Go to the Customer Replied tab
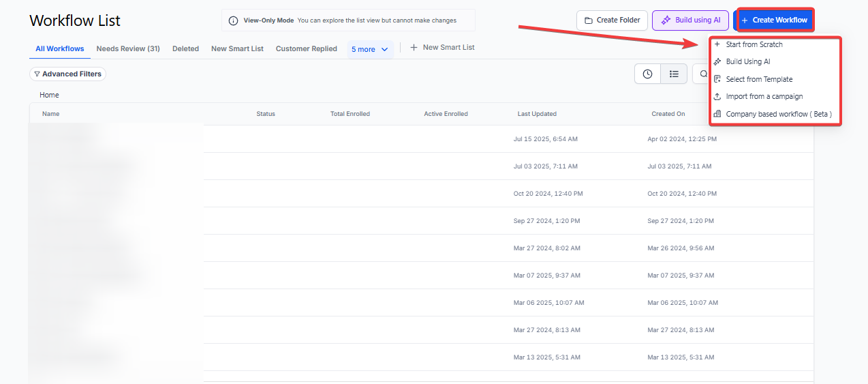This screenshot has width=868, height=384. pos(306,48)
